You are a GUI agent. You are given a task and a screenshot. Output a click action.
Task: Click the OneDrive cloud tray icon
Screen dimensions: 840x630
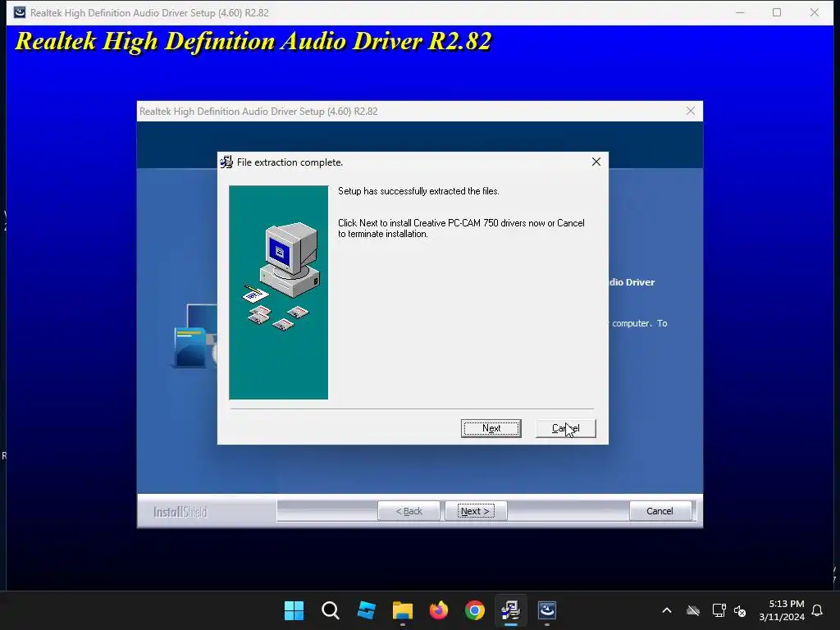[693, 610]
